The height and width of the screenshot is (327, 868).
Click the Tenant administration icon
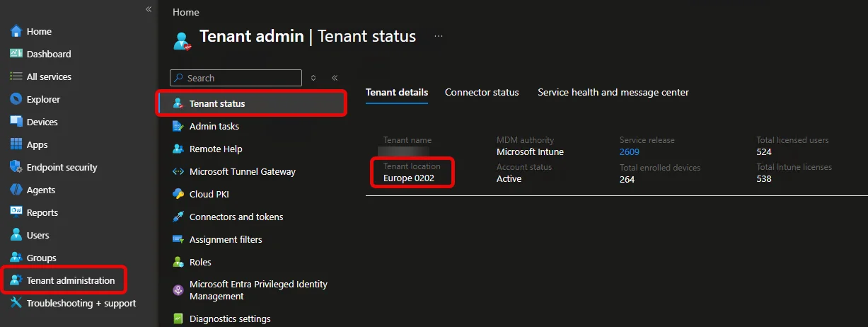[x=16, y=280]
